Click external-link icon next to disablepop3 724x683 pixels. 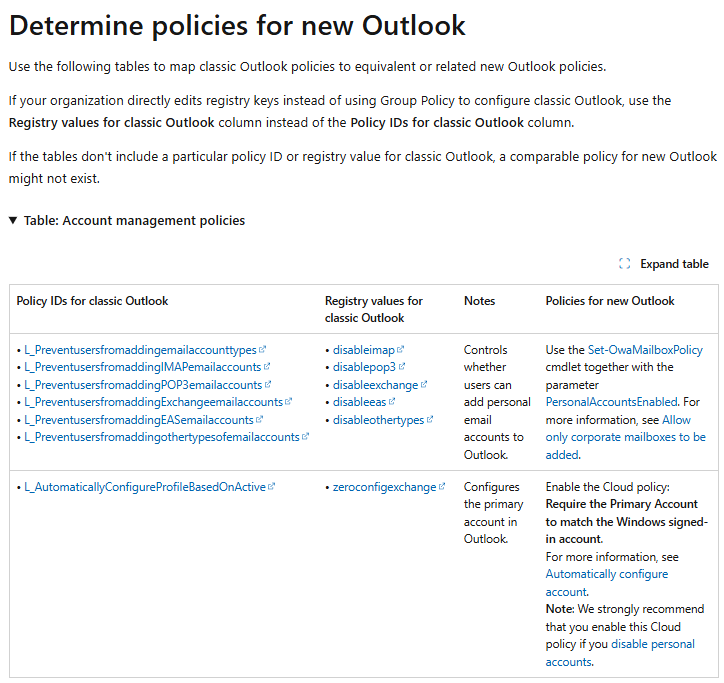tap(402, 367)
